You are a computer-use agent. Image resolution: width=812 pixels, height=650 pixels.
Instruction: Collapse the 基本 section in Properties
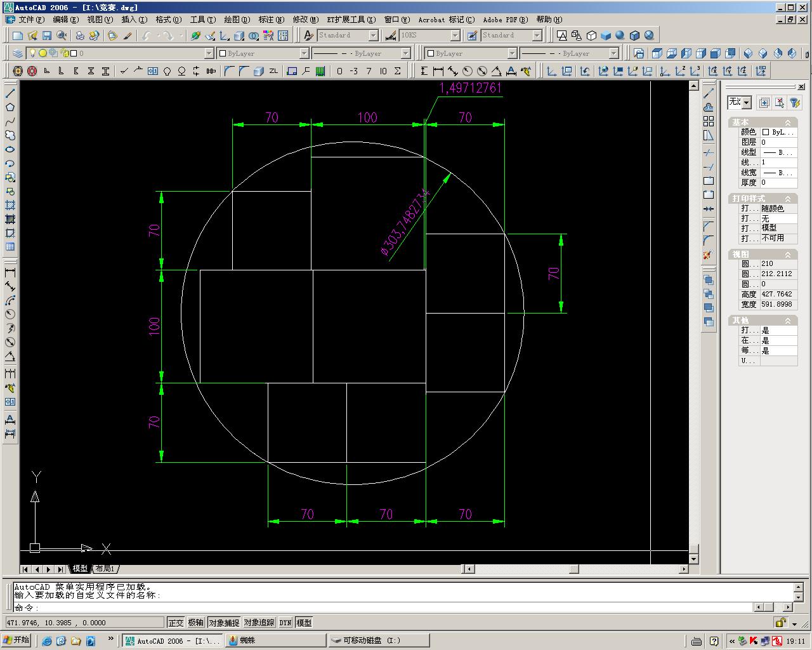pos(788,123)
